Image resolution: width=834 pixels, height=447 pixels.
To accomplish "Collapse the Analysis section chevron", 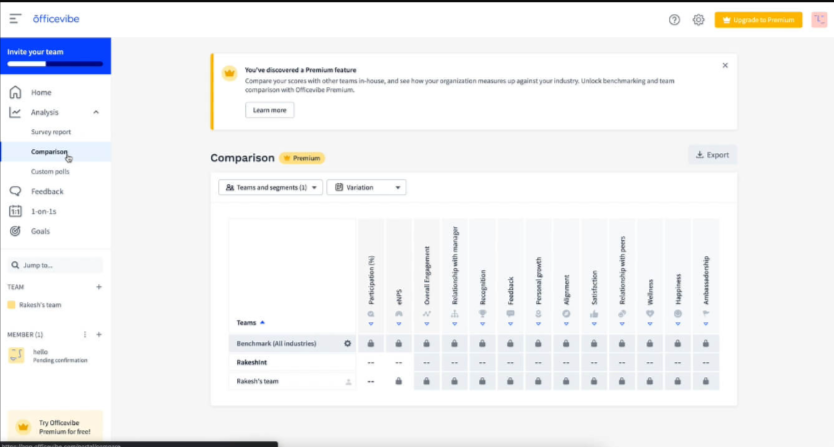I will (x=96, y=112).
